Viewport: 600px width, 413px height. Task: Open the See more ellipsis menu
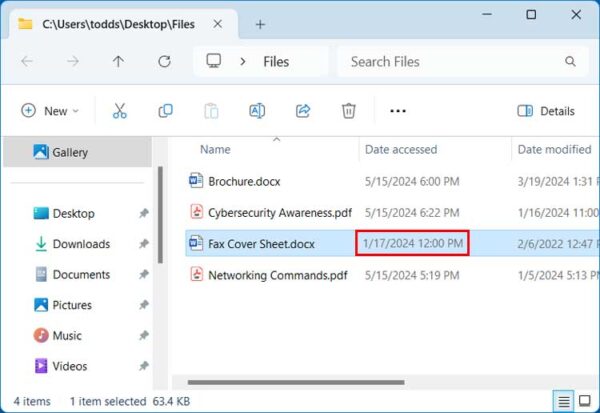[398, 111]
